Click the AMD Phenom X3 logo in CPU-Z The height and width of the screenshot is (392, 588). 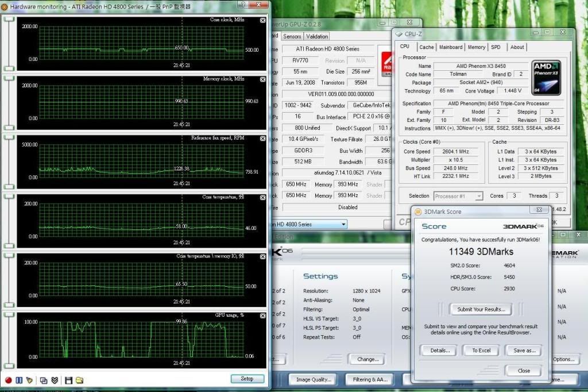pos(547,78)
